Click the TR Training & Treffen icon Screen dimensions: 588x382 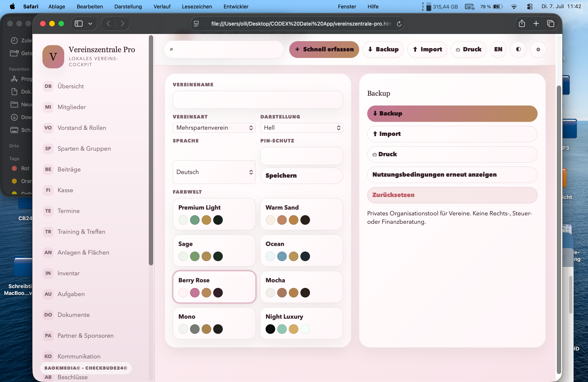click(x=48, y=232)
